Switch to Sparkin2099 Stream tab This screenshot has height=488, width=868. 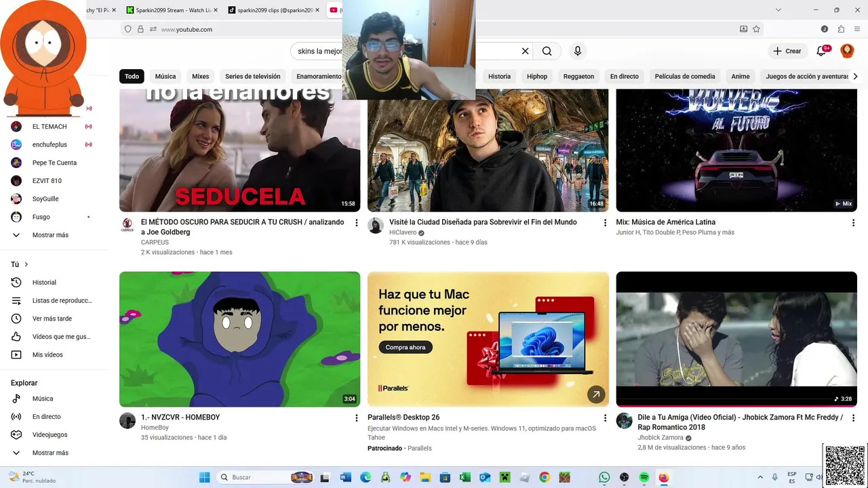tap(172, 9)
